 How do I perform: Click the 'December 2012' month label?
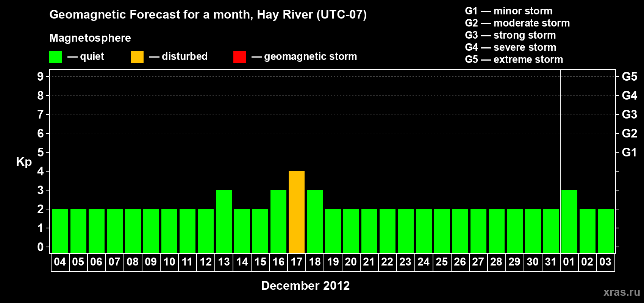click(305, 286)
